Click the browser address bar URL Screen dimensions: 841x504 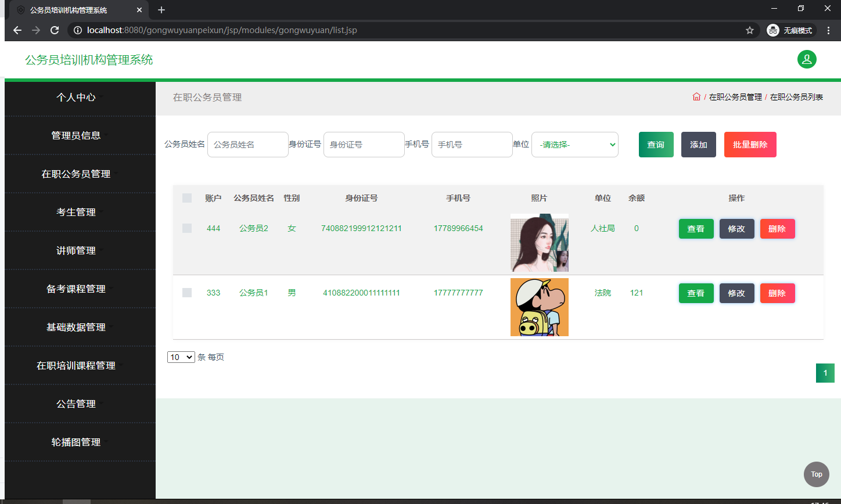[x=222, y=30]
